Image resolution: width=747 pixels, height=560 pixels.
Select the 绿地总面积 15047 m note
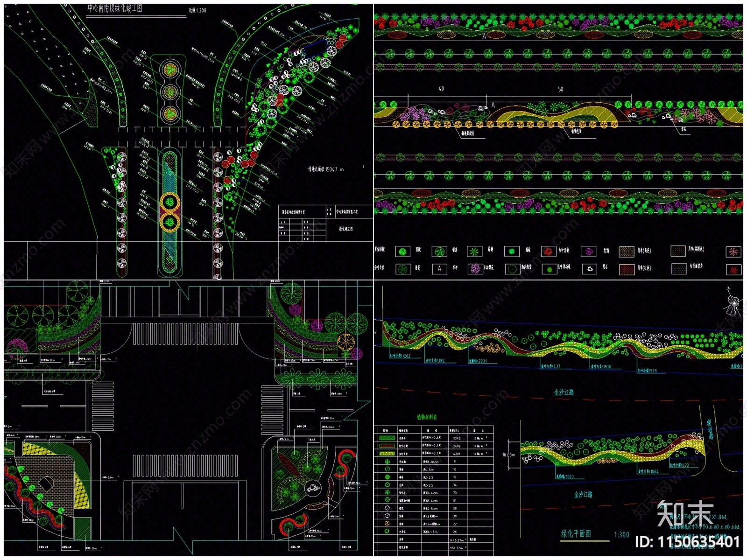(326, 169)
